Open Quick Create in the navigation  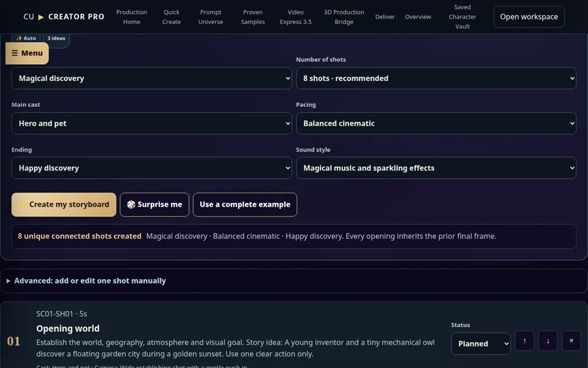171,17
